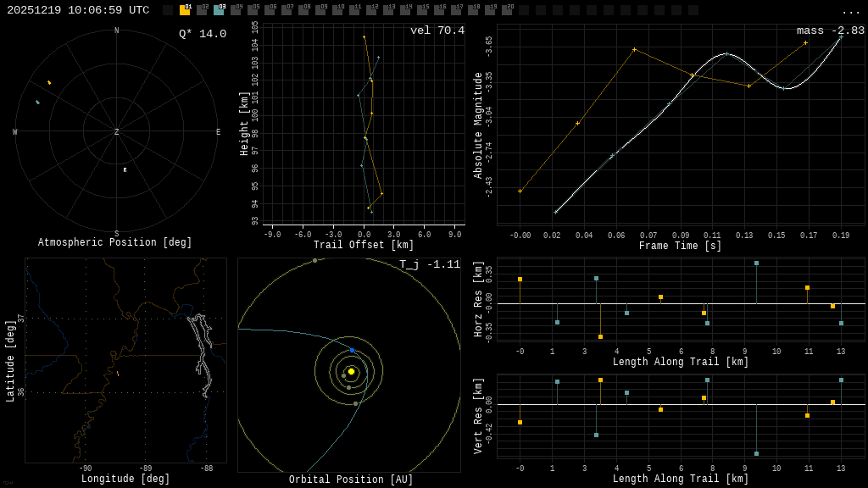868x488 pixels.
Task: Select station 10 box in the top strip
Action: [337, 10]
